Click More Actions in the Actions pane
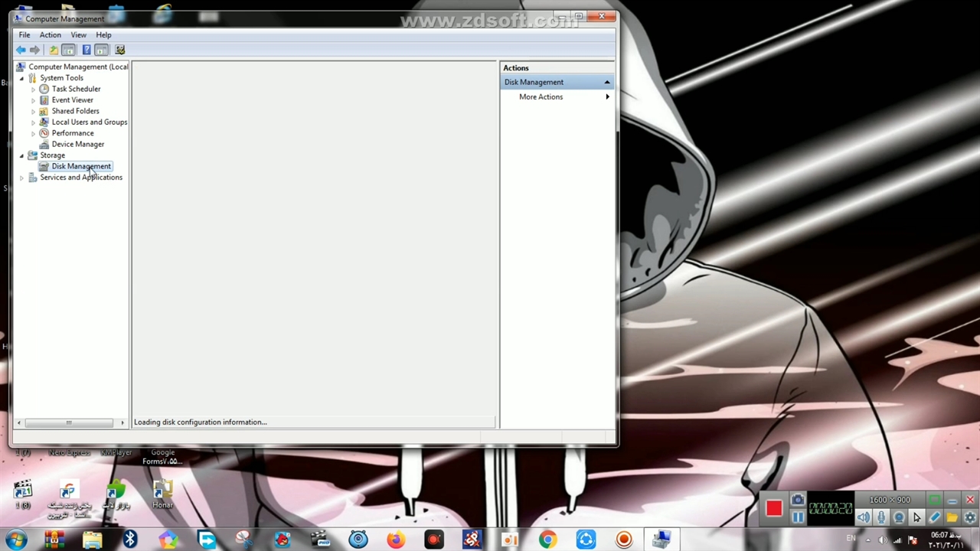The height and width of the screenshot is (551, 980). (541, 96)
